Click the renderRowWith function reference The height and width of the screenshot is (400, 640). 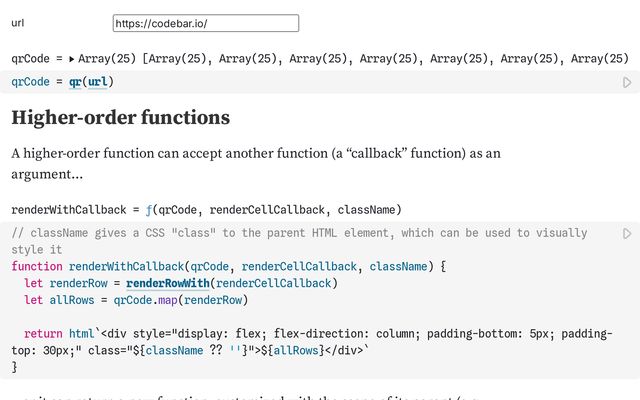click(168, 283)
